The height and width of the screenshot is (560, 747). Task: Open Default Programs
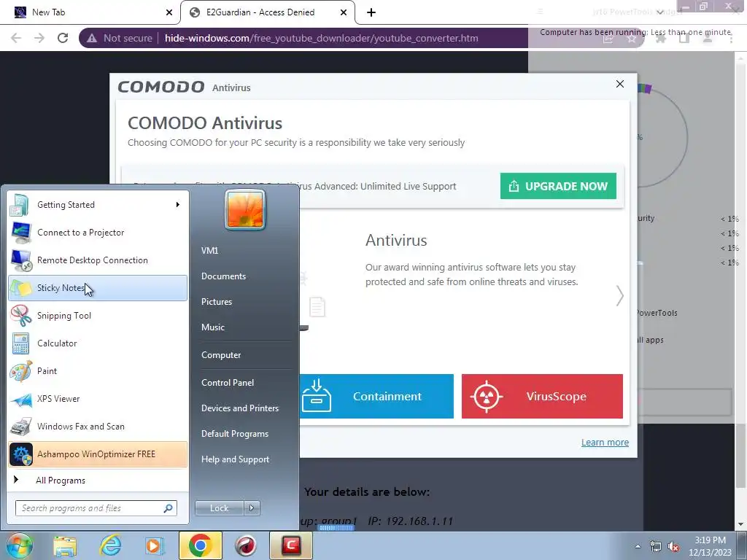235,434
